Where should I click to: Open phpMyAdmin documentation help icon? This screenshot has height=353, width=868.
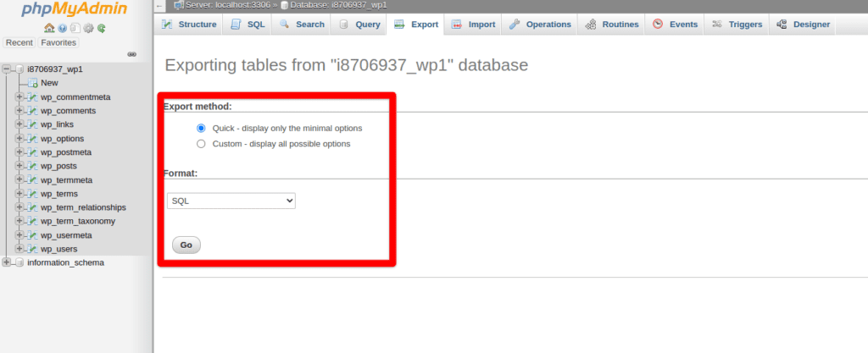click(x=63, y=28)
